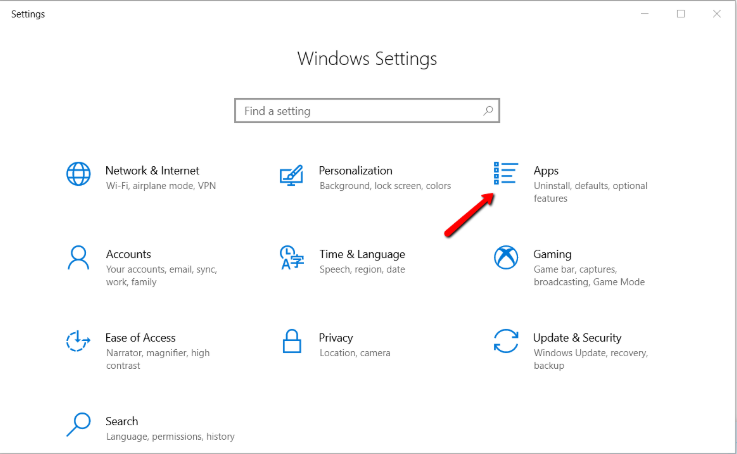Image resolution: width=737 pixels, height=454 pixels.
Task: Click 'Language, permissions, history' text
Action: click(x=170, y=437)
